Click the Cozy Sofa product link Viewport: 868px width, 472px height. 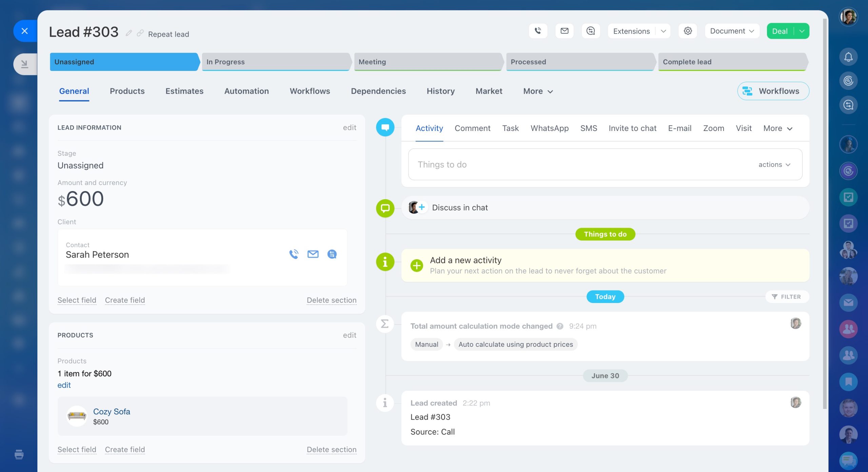112,411
